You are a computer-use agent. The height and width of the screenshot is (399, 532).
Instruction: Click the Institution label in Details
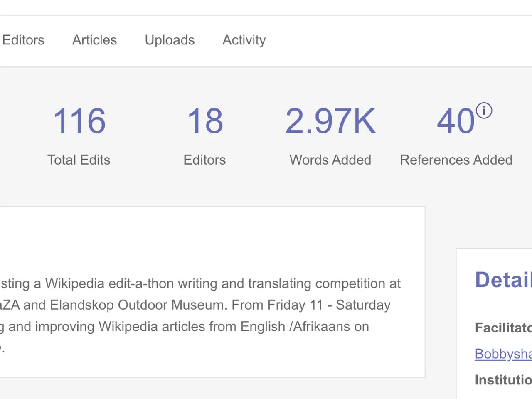click(503, 380)
